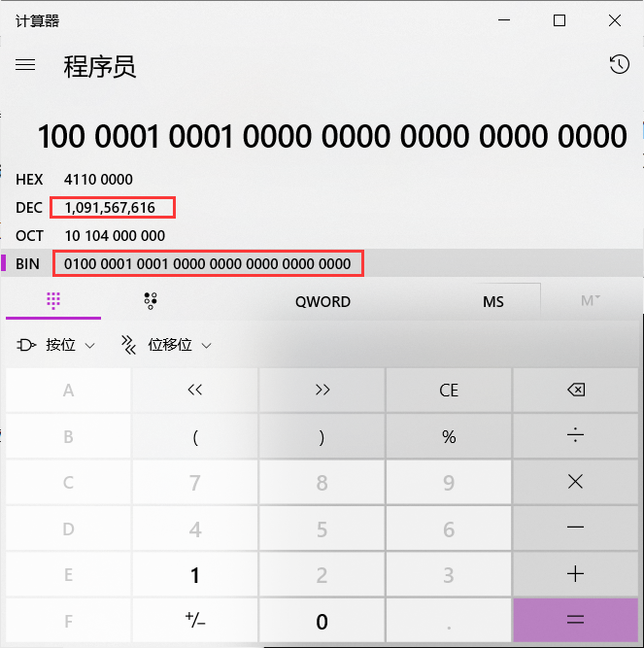Click the percent % key
This screenshot has height=648, width=644.
pos(449,436)
